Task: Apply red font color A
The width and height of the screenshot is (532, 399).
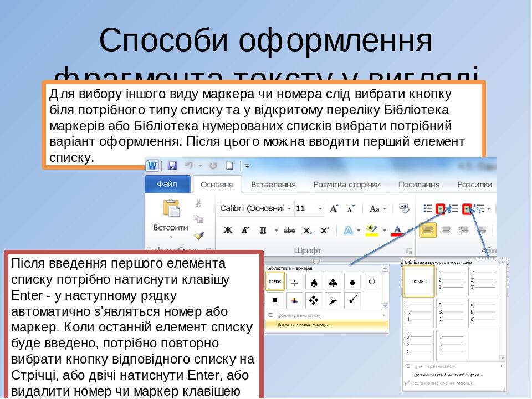Action: [x=397, y=231]
